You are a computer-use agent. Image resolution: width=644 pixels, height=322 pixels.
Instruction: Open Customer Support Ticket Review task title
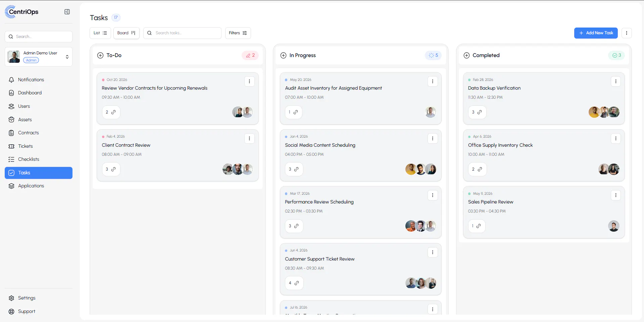click(320, 259)
